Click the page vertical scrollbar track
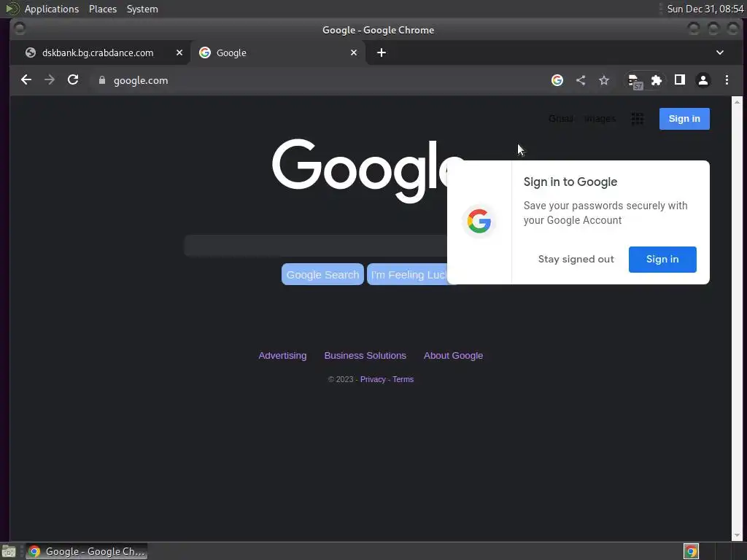The width and height of the screenshot is (747, 560). click(737, 318)
